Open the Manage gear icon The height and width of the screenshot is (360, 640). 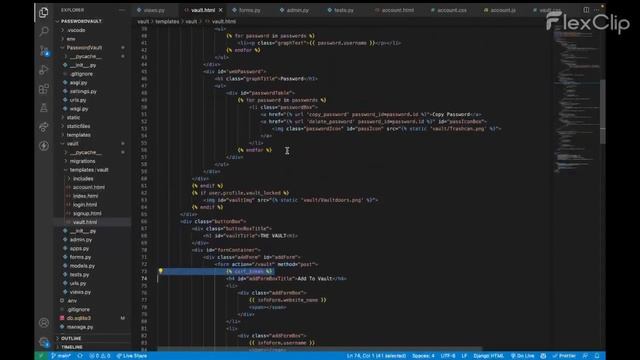coord(44,342)
